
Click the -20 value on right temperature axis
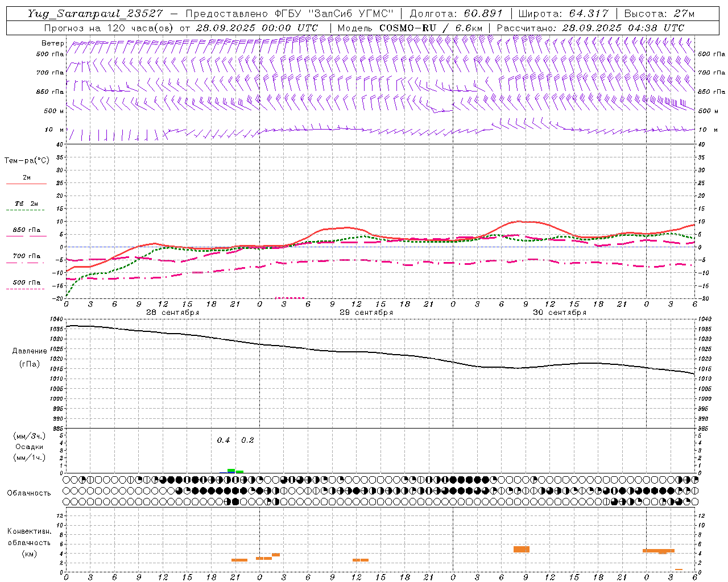point(703,298)
